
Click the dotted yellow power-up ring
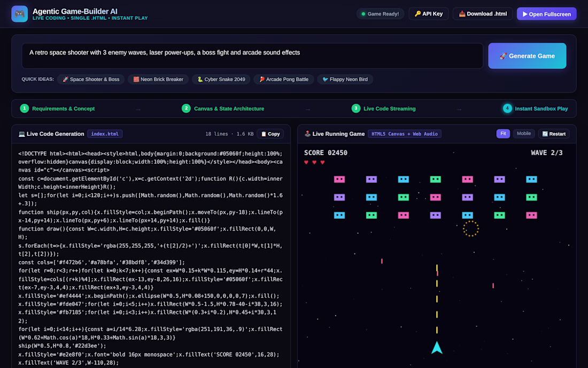(470, 228)
